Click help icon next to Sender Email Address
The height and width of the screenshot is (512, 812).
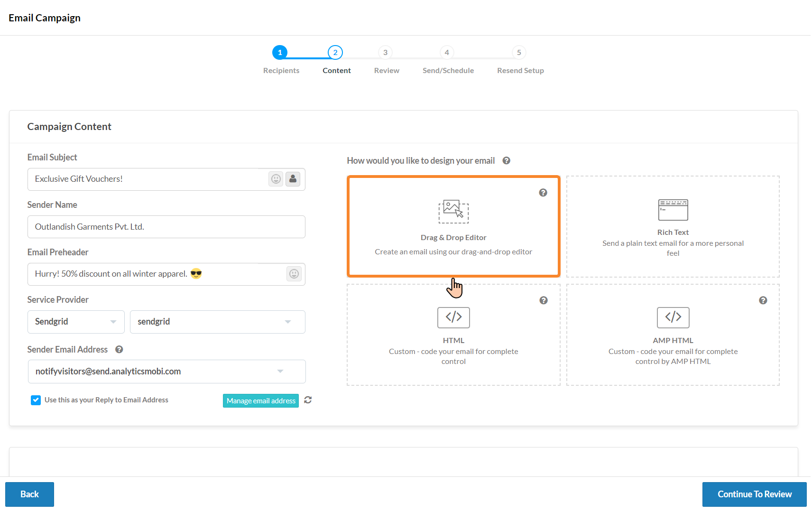119,349
